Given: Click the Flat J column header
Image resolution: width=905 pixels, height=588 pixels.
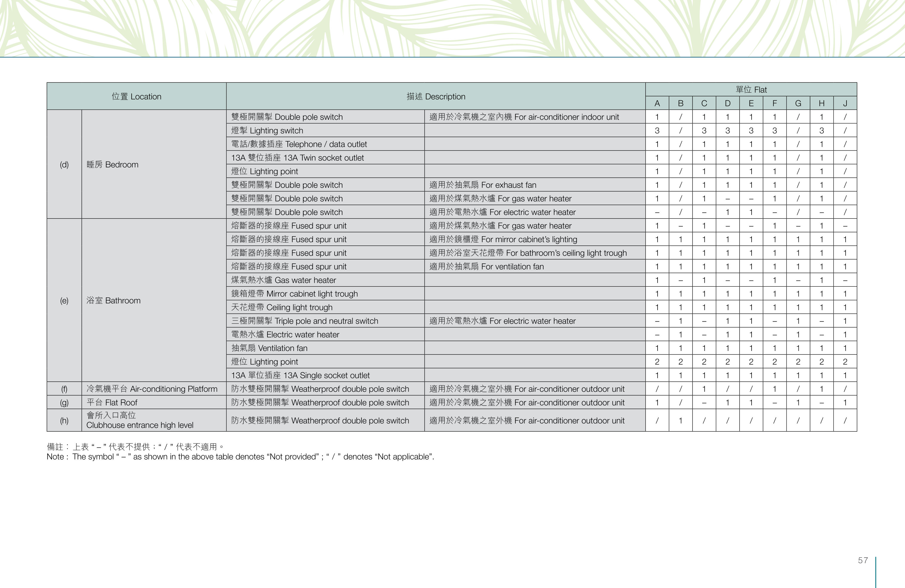Looking at the screenshot, I should coord(845,103).
